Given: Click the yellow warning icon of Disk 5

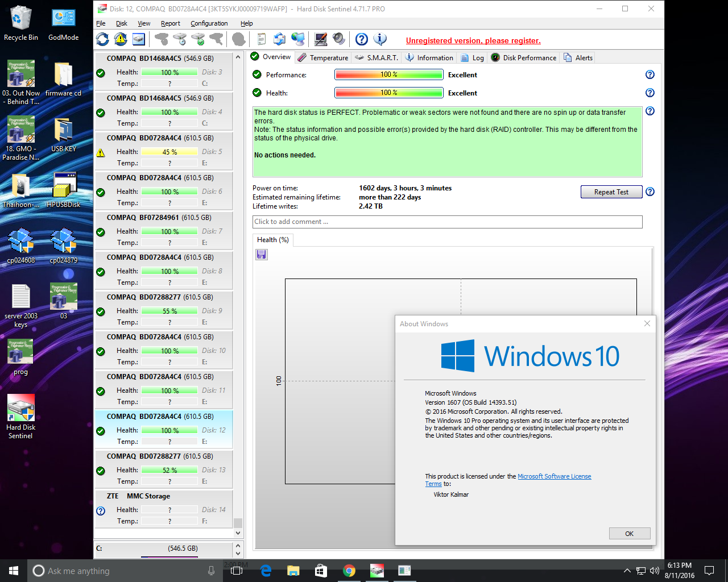Looking at the screenshot, I should (101, 152).
